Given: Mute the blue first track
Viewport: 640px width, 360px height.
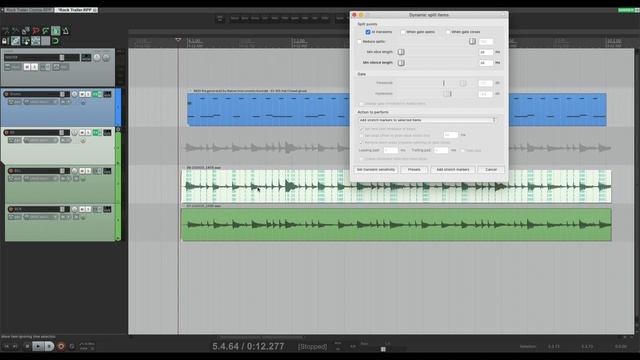Looking at the screenshot, I should click(x=82, y=94).
